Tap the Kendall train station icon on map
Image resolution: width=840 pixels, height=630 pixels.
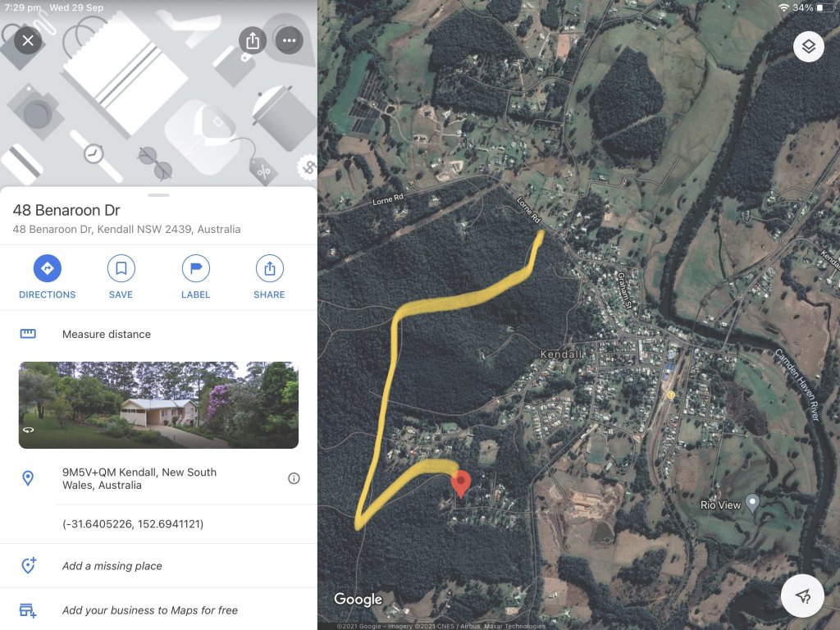tap(671, 395)
